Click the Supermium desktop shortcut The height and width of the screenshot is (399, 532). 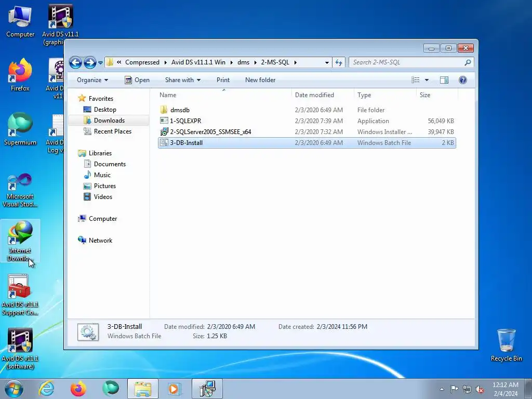click(x=20, y=129)
